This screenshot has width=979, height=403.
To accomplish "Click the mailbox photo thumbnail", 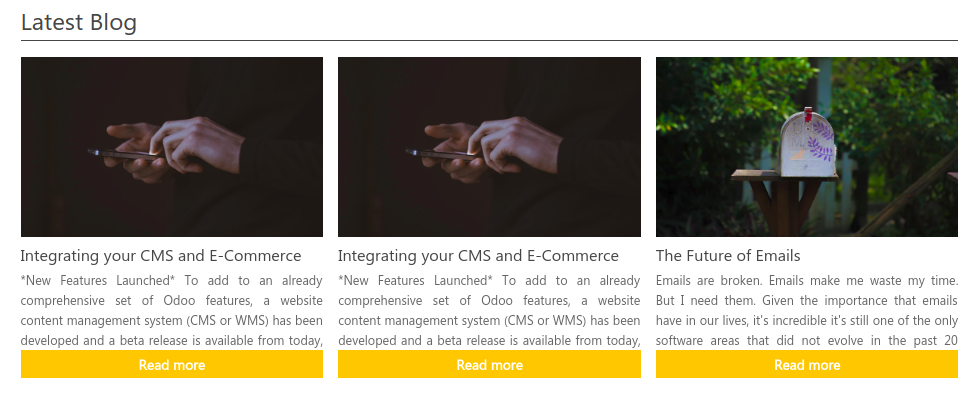I will click(x=807, y=147).
